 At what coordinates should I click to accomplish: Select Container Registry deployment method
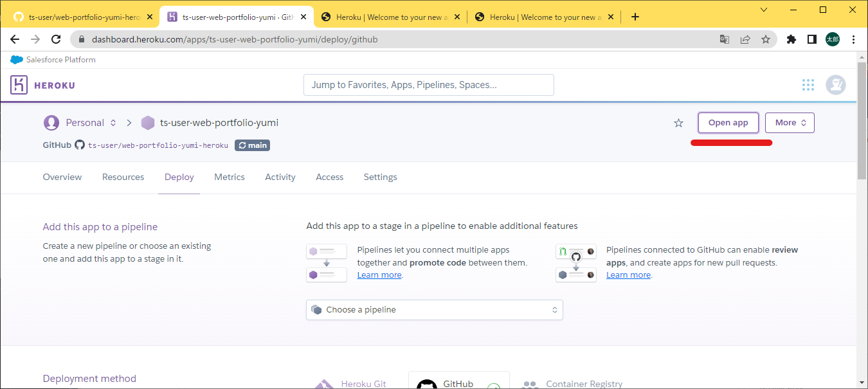pos(571,383)
